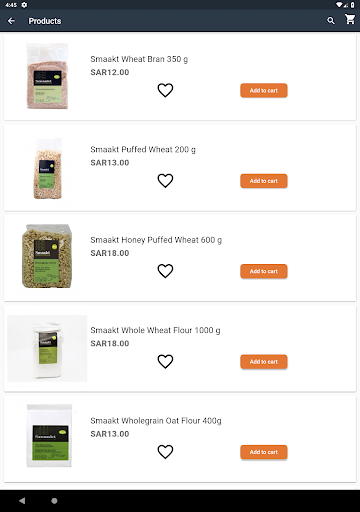This screenshot has height=512, width=360.
Task: Open the shopping cart icon
Action: tap(350, 19)
